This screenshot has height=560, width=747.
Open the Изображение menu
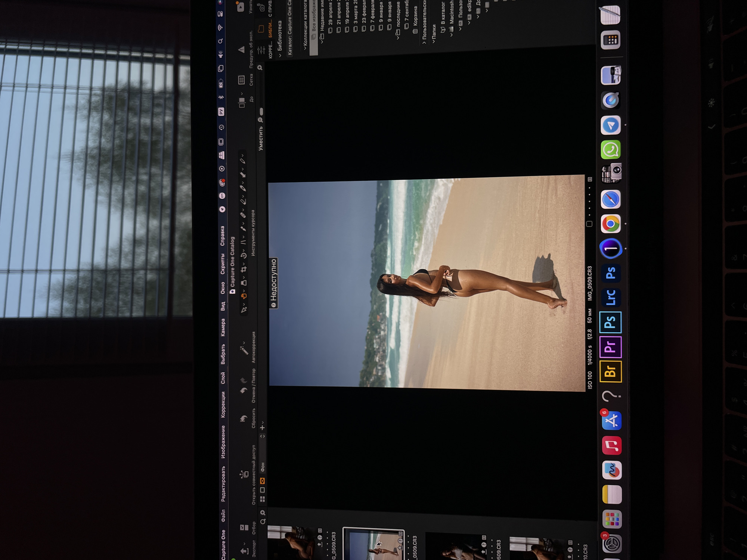click(x=223, y=442)
